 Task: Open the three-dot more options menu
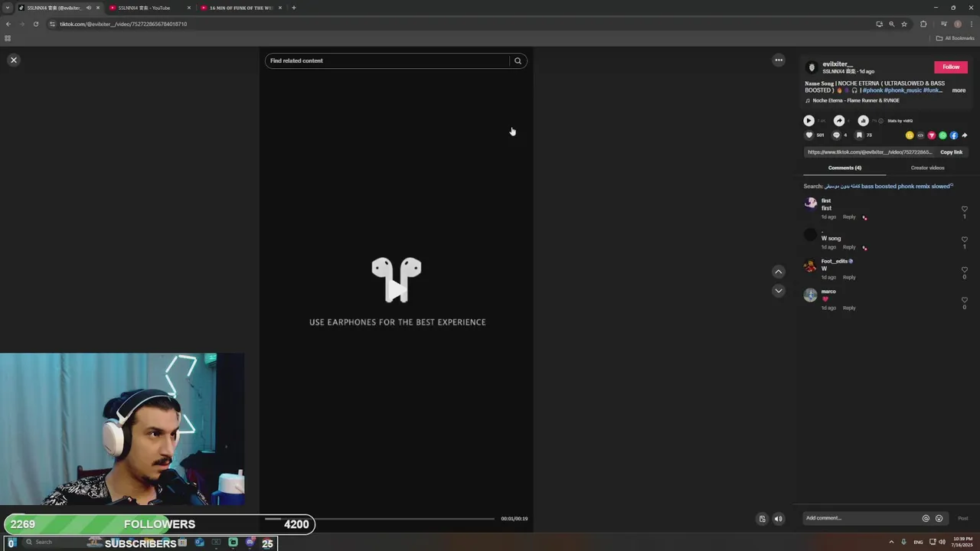point(779,60)
